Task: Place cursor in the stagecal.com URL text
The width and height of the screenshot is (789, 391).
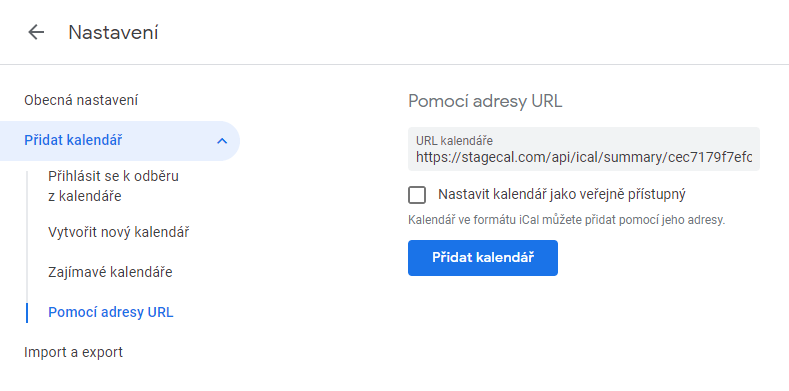Action: (x=584, y=158)
